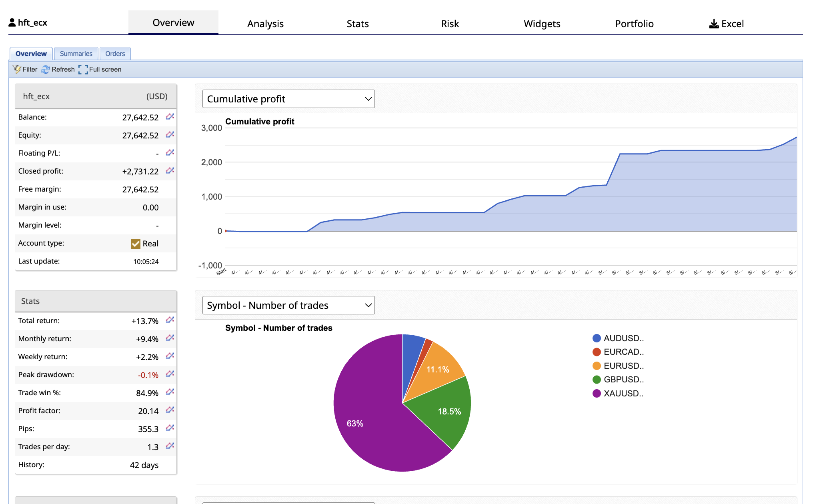825x504 pixels.
Task: Open the Summaries sub-tab
Action: [x=76, y=54]
